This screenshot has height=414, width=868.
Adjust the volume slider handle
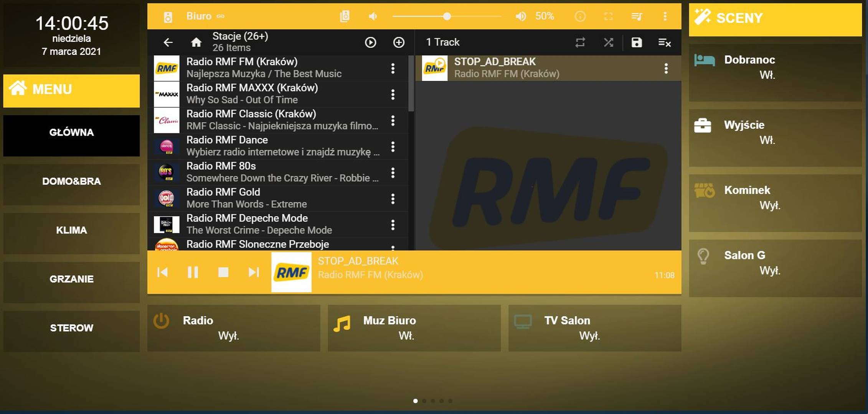point(447,16)
